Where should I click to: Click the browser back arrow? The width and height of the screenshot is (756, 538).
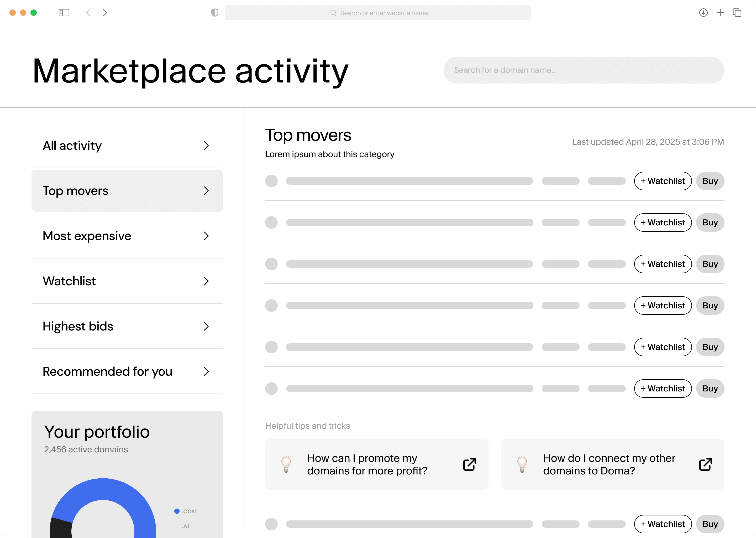click(88, 13)
